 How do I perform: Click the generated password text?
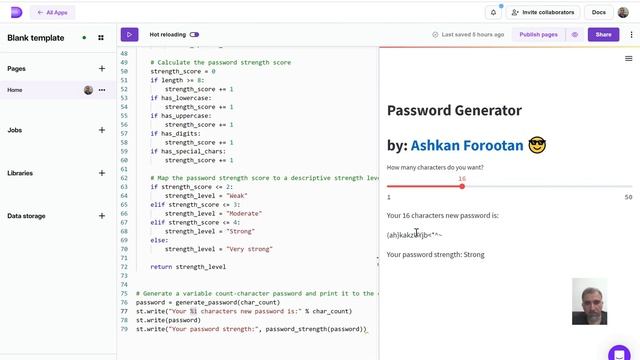[x=414, y=235]
